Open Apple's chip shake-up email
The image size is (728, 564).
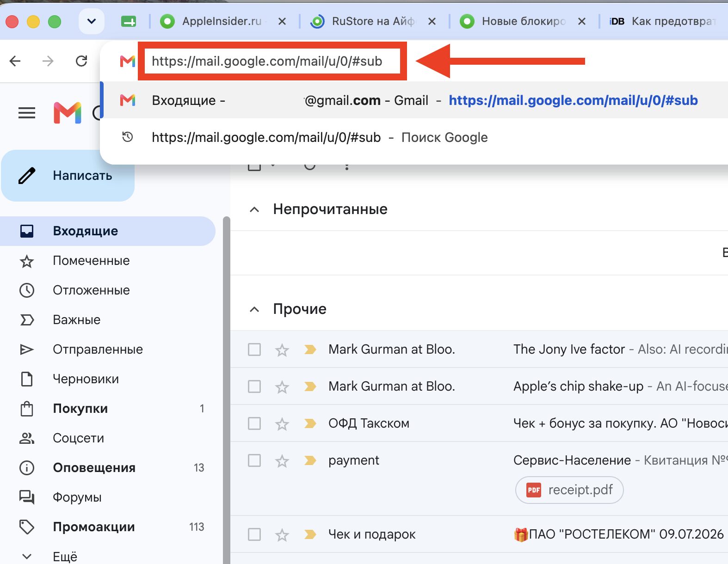tap(479, 386)
